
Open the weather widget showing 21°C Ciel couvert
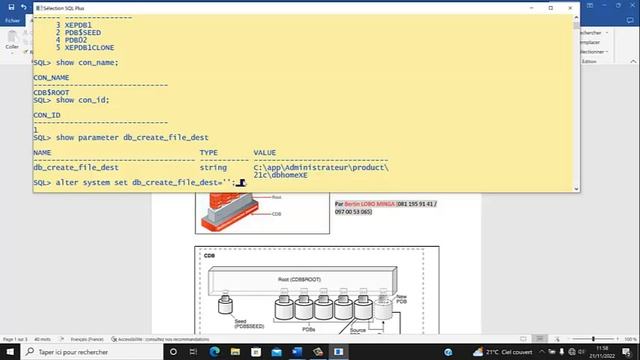[x=502, y=352]
